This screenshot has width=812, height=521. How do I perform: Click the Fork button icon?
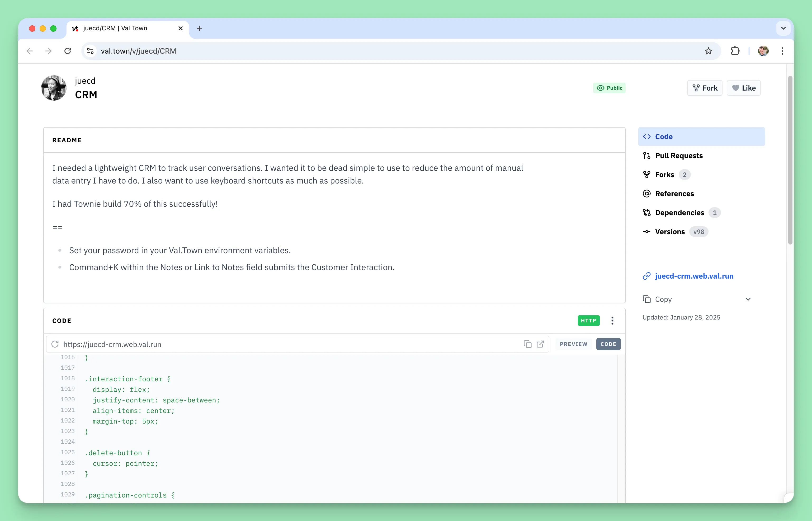697,88
